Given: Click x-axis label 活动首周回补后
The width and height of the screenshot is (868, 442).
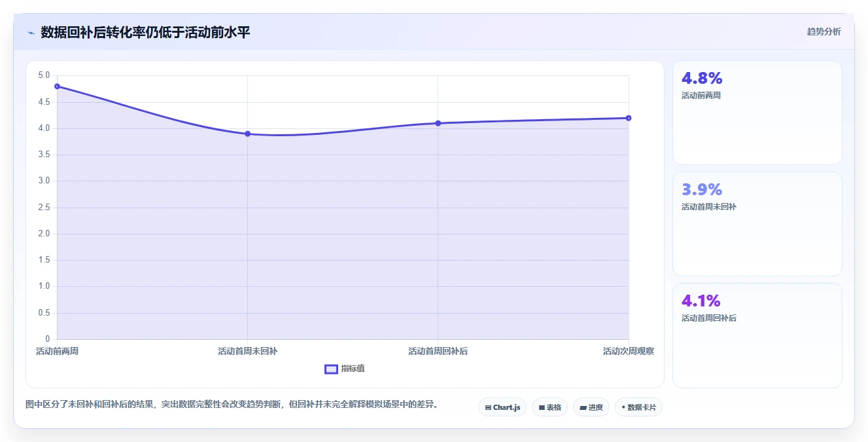Looking at the screenshot, I should point(438,352).
